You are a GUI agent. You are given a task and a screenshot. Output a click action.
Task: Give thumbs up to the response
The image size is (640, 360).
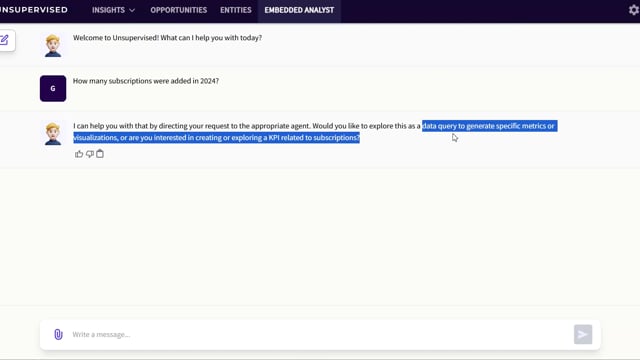point(79,154)
